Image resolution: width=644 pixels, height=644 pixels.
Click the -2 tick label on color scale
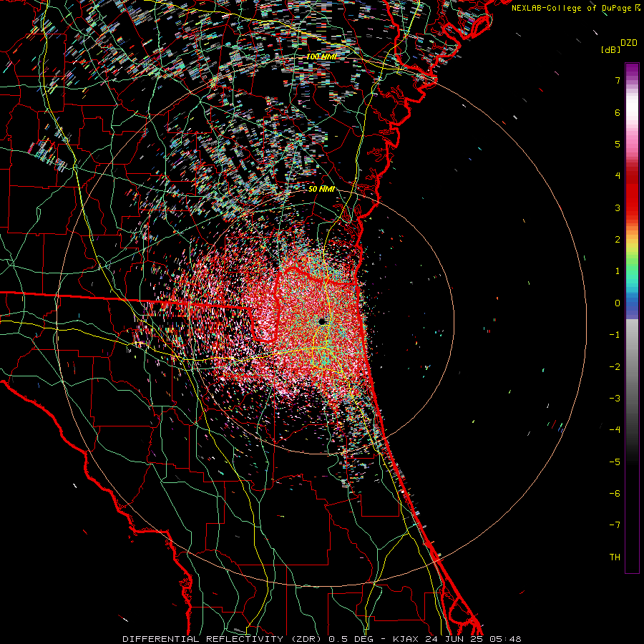615,366
